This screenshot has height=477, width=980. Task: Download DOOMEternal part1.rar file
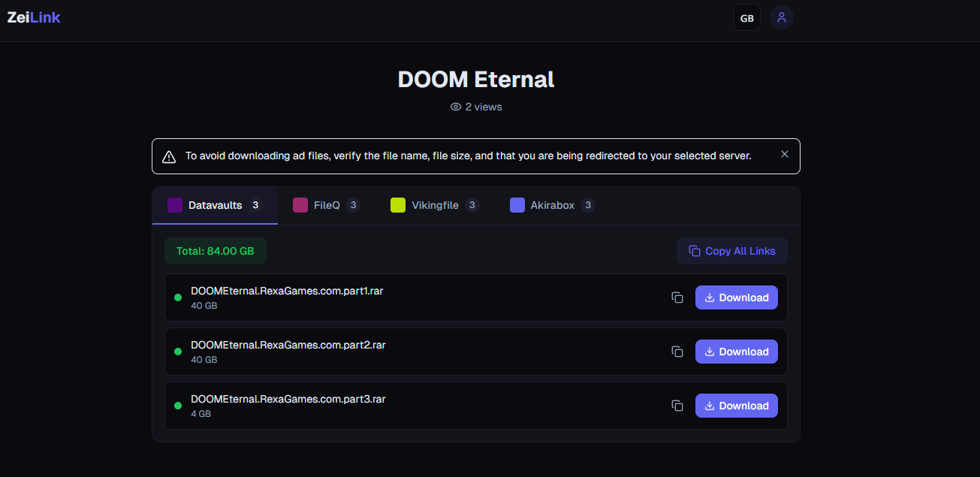737,297
